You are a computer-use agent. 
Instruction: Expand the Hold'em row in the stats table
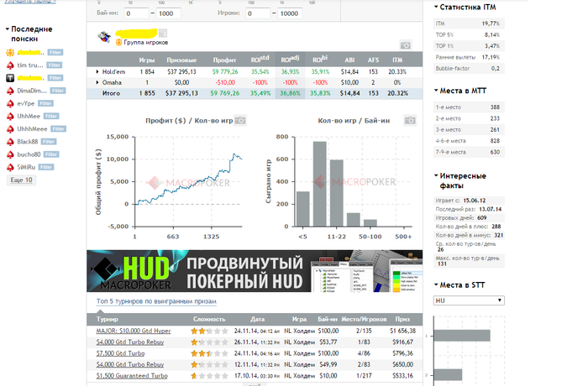[97, 71]
